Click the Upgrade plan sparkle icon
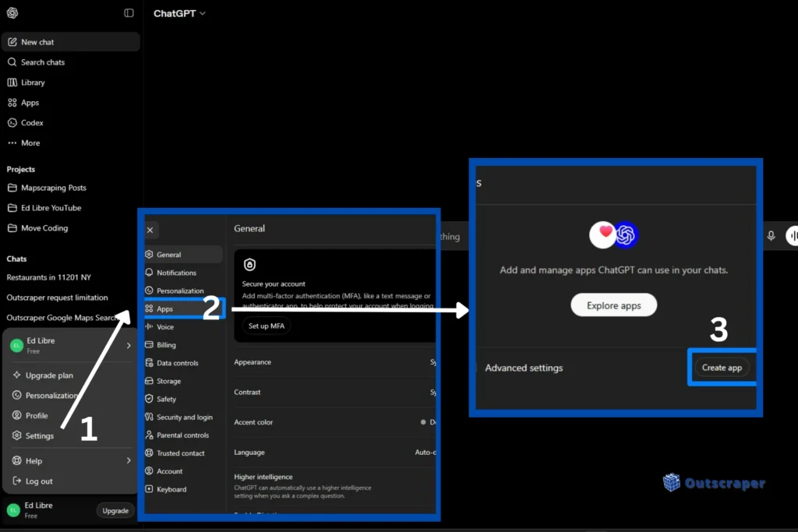The height and width of the screenshot is (532, 798). (17, 375)
